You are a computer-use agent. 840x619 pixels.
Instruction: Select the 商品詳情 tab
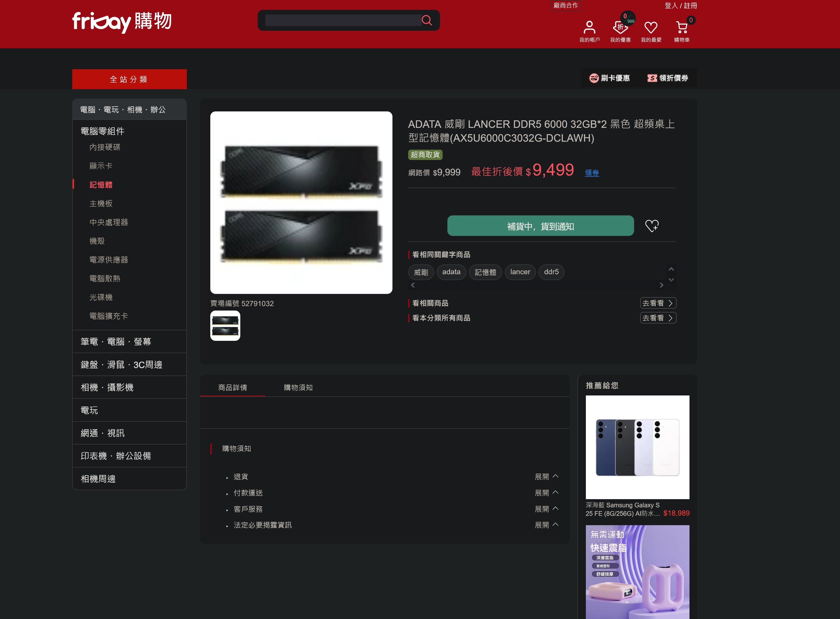(233, 387)
